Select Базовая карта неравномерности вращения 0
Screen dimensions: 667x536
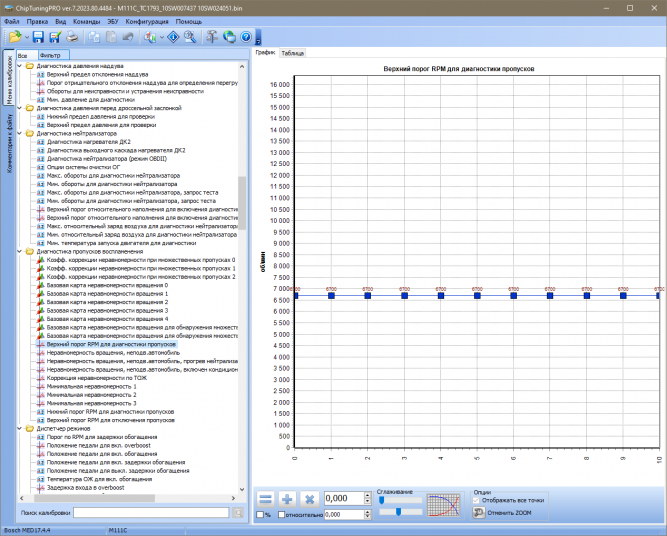pyautogui.click(x=107, y=285)
